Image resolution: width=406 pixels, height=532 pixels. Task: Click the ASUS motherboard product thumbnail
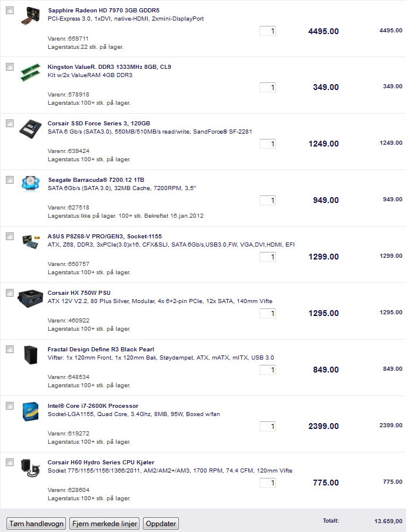point(31,241)
